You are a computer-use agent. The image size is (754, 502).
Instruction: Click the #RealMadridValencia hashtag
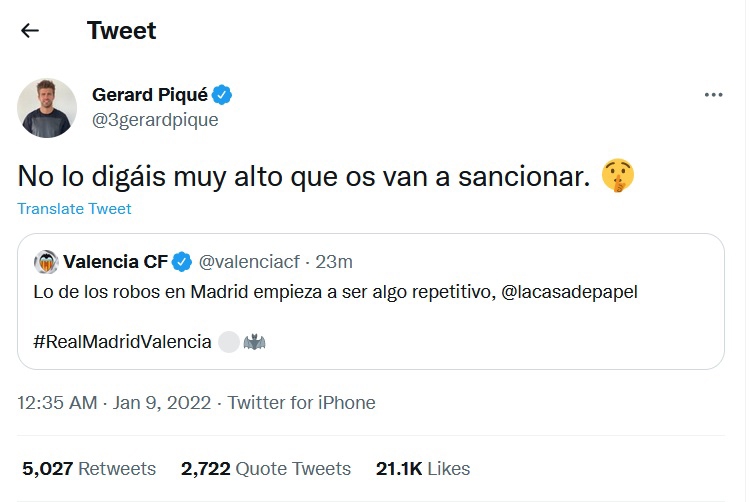122,341
